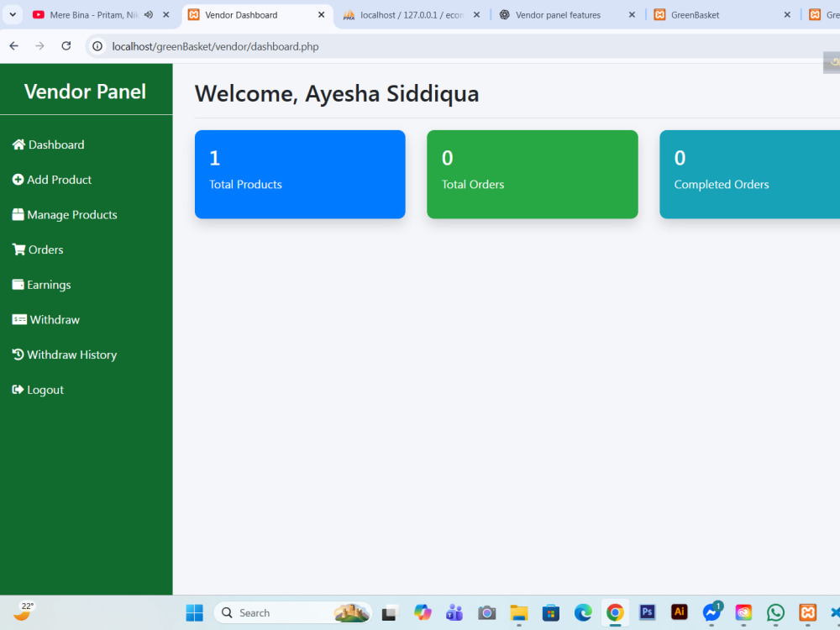Open the Camera app in taskbar
Image resolution: width=840 pixels, height=630 pixels.
click(487, 612)
